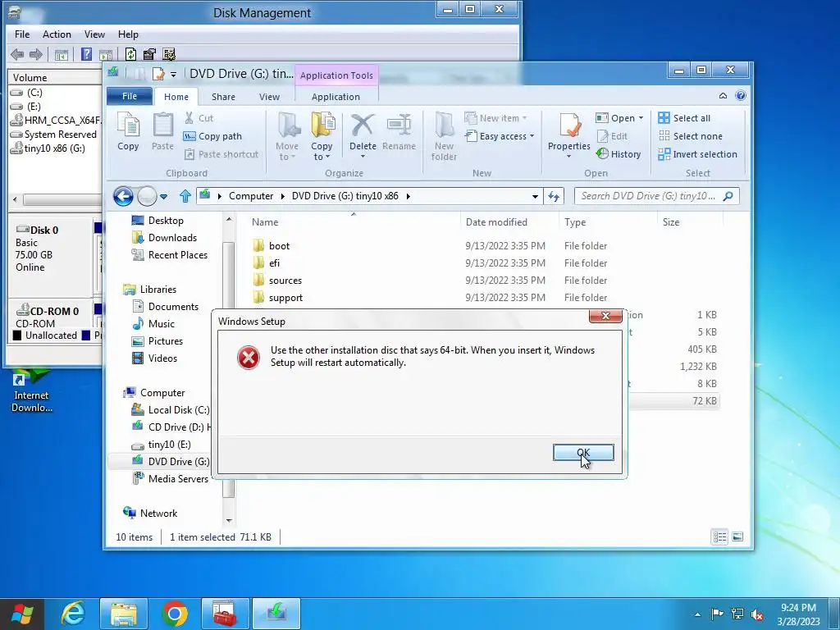This screenshot has height=630, width=840.
Task: Open the Action menu in Disk Management
Action: pyautogui.click(x=57, y=34)
